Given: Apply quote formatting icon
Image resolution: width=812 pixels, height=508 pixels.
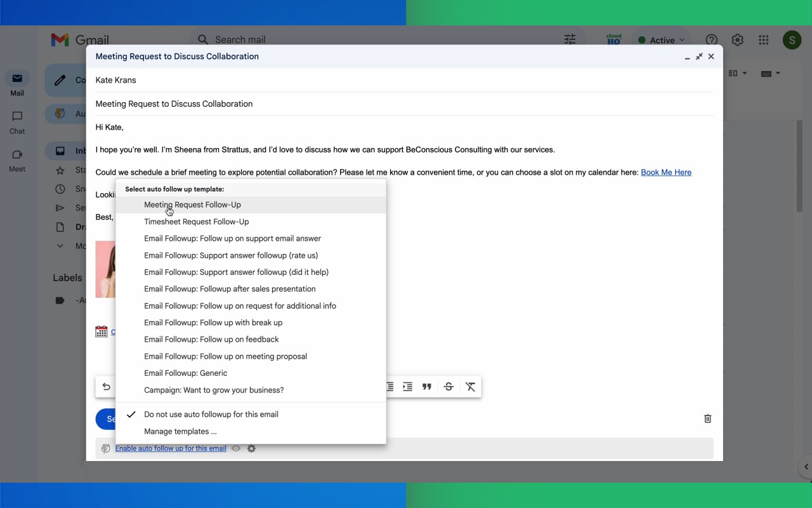Looking at the screenshot, I should (427, 387).
